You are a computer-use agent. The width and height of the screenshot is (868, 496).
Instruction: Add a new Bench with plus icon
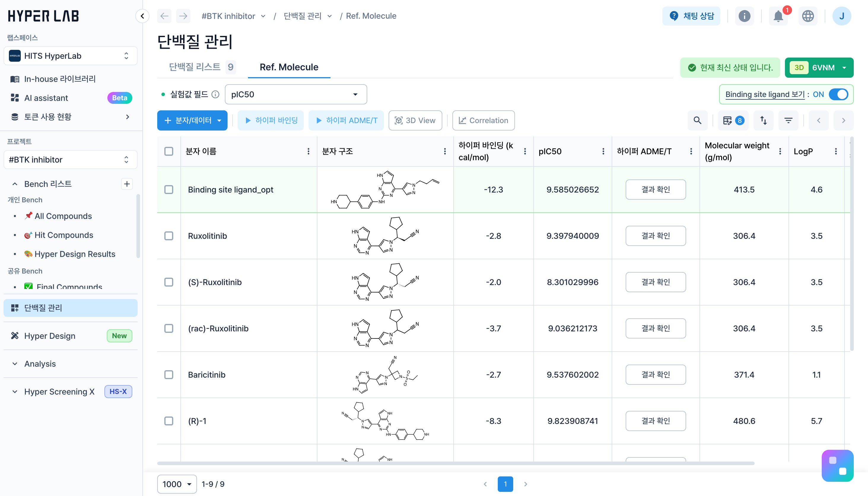click(127, 184)
